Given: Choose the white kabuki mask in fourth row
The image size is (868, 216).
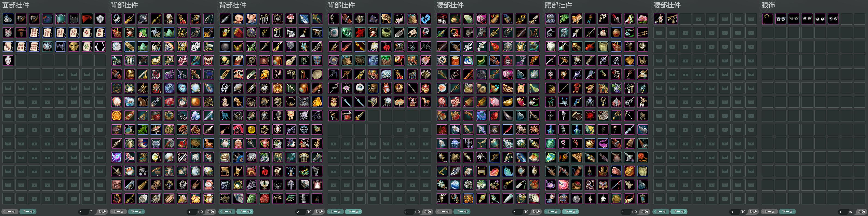Looking at the screenshot, I should [x=8, y=60].
